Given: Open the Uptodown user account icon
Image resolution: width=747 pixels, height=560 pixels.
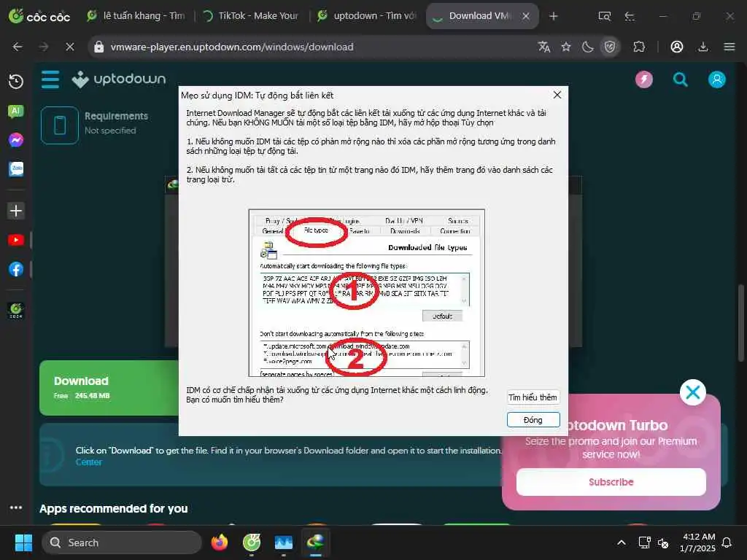Looking at the screenshot, I should (716, 79).
